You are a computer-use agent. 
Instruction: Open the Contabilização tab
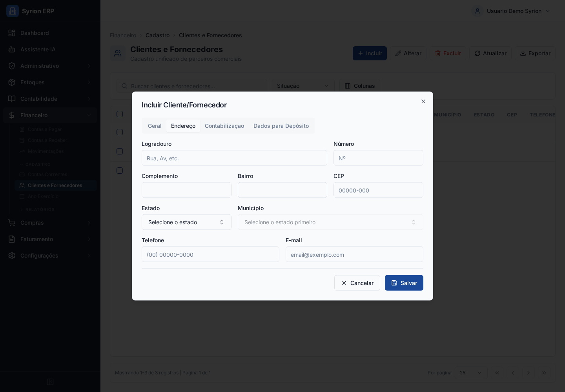click(x=224, y=126)
